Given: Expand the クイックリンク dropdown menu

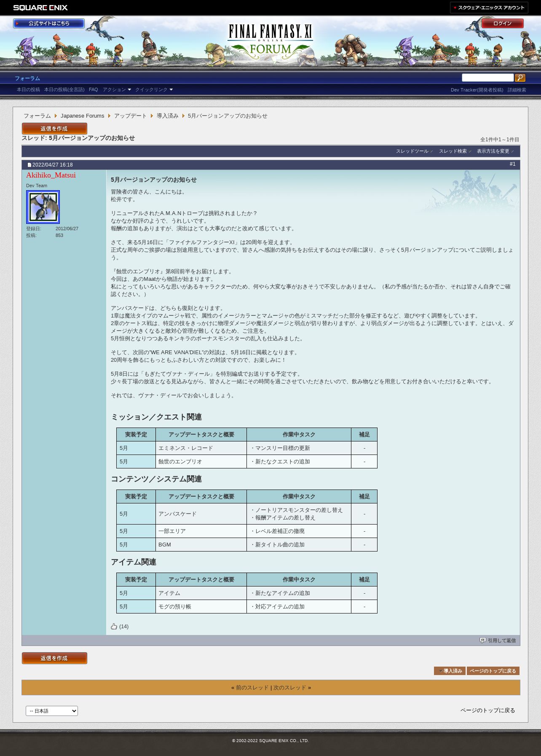Looking at the screenshot, I should (x=154, y=90).
